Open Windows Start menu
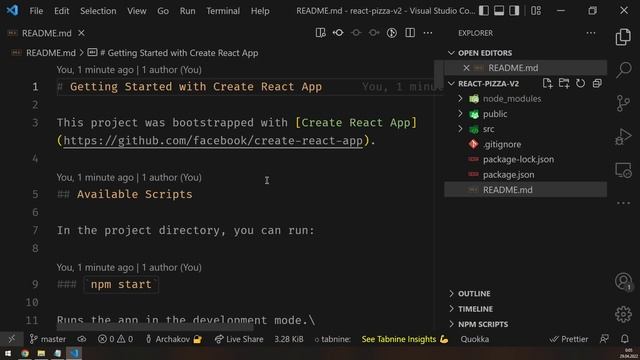 click(8, 353)
